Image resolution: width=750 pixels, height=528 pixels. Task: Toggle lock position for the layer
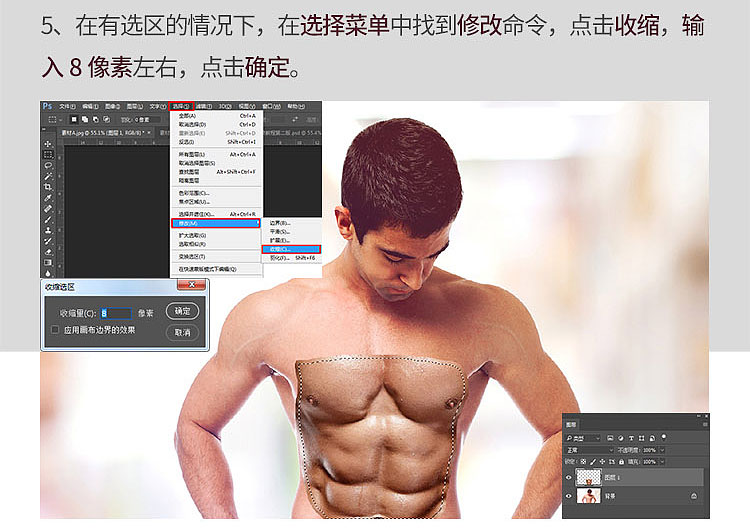click(x=602, y=462)
